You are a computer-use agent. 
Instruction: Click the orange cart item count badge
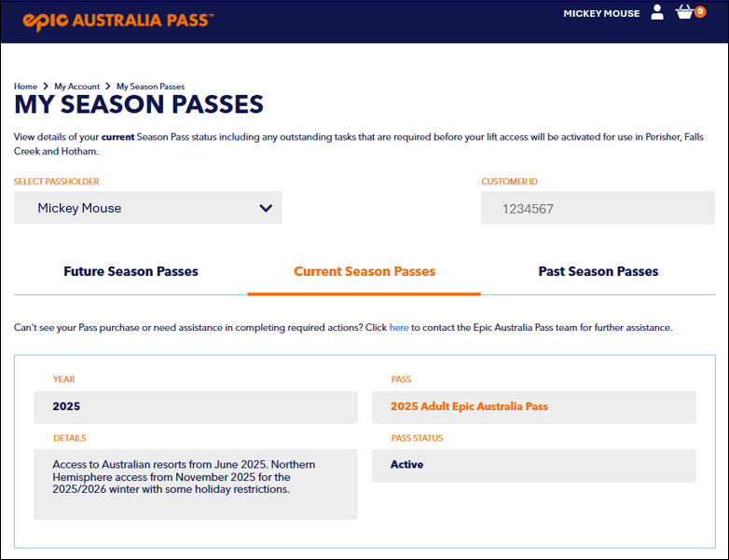(700, 11)
